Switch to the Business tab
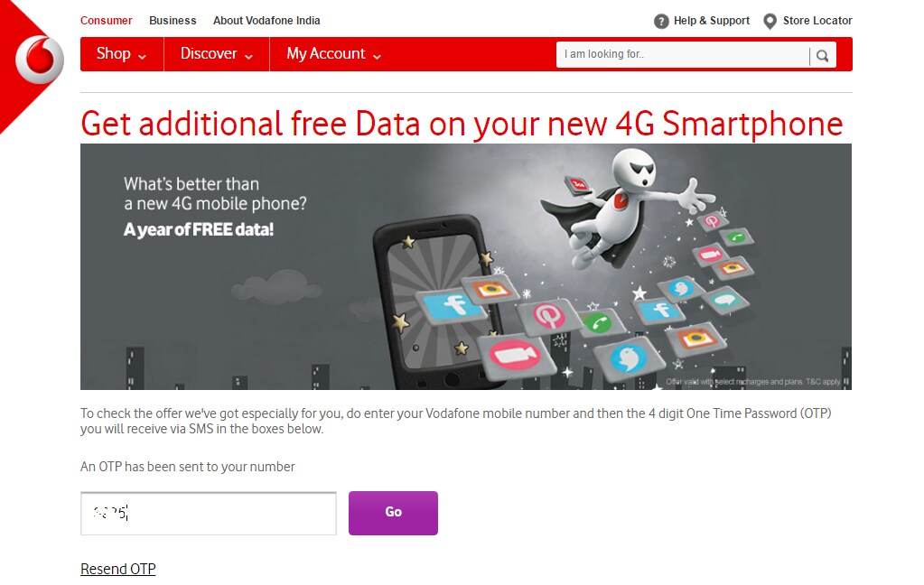Screen dimensions: 924x585 tap(173, 21)
